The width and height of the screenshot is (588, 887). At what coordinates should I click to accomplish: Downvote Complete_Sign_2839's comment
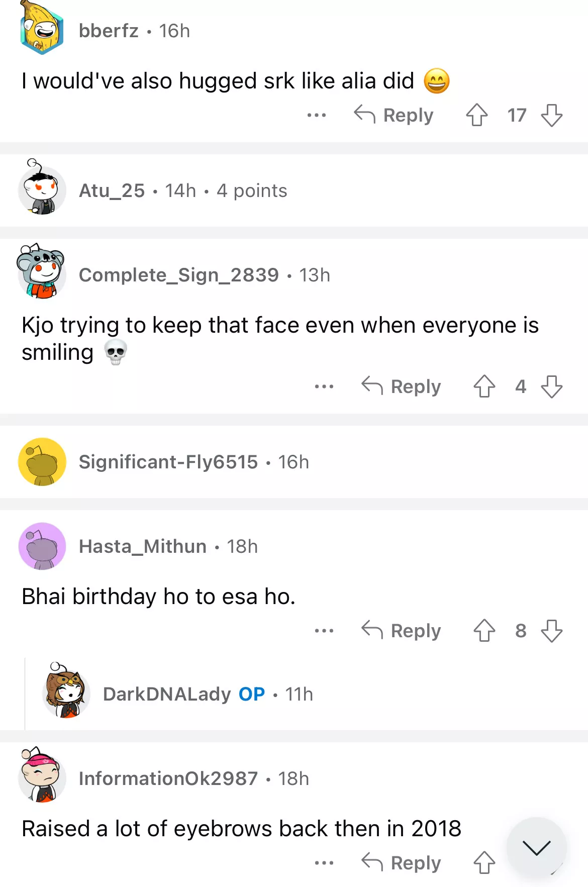[x=551, y=386]
